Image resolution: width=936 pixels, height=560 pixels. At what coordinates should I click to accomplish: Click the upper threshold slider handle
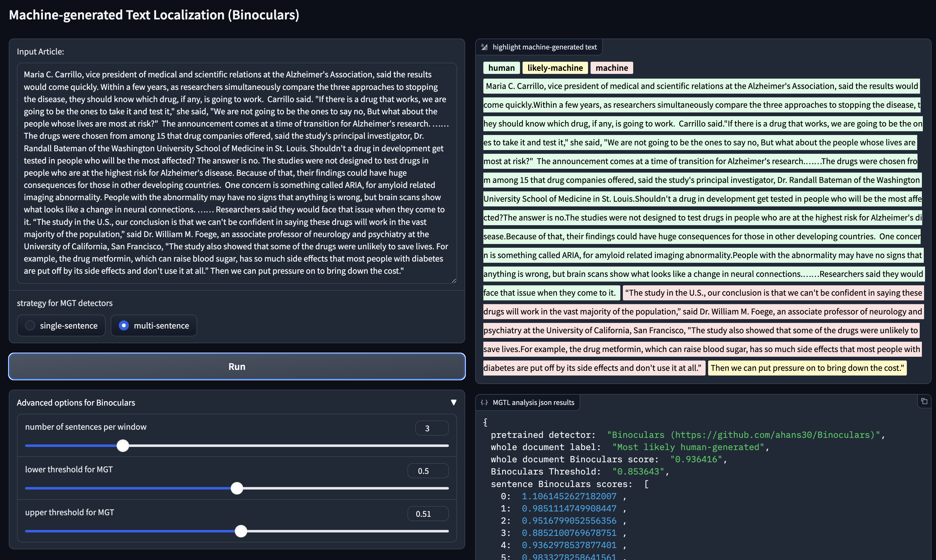click(241, 531)
